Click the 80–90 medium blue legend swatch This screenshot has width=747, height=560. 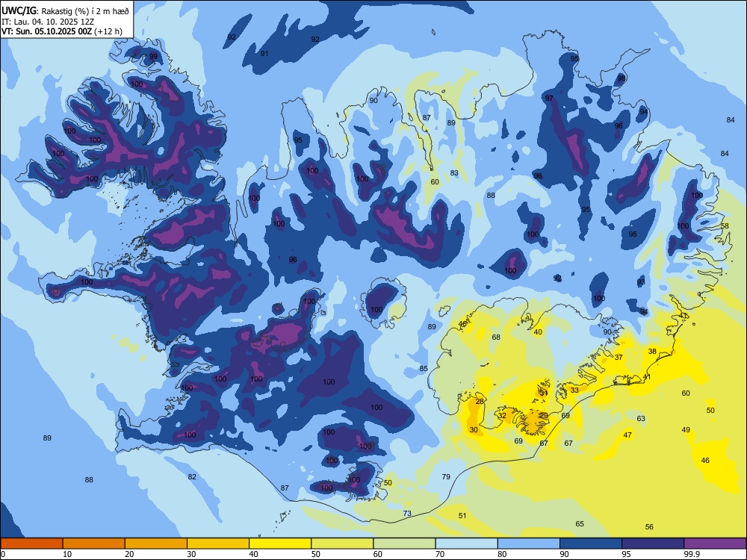tap(529, 544)
